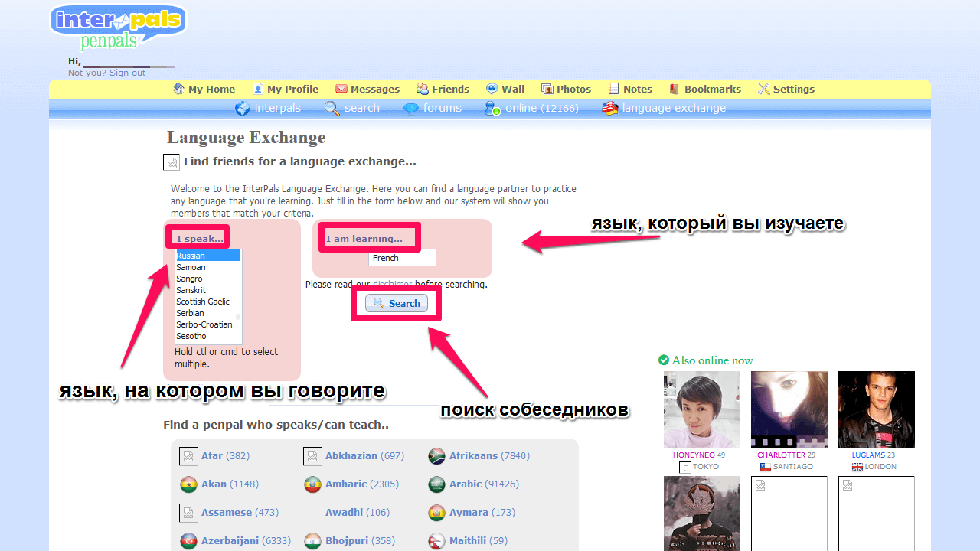The width and height of the screenshot is (980, 551).
Task: Open the Abkhazian (697) language link
Action: pyautogui.click(x=364, y=456)
